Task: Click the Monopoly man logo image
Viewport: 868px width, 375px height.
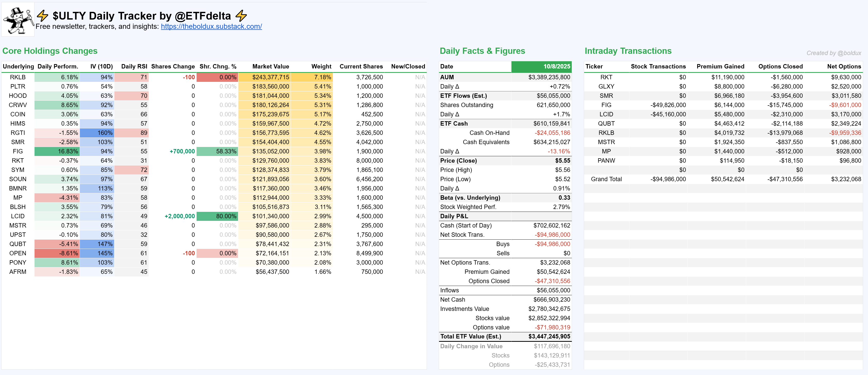Action: 18,20
